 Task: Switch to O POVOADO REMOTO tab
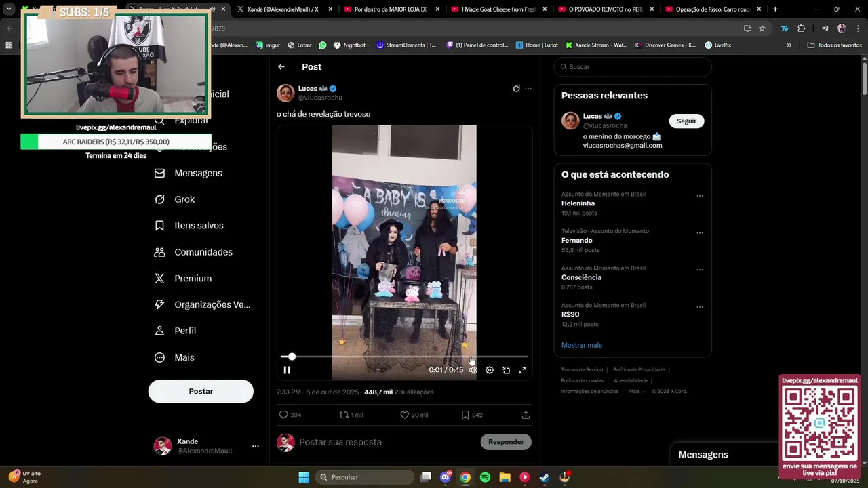pos(606,9)
